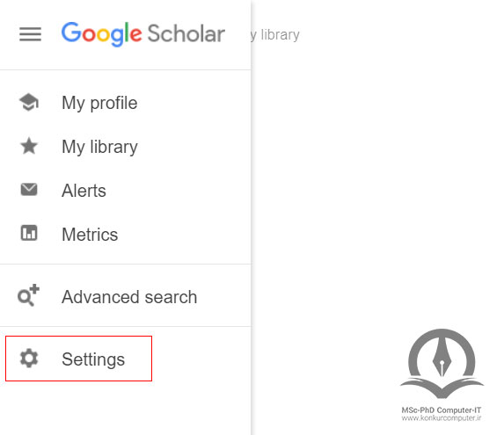Viewport: 504px width, 435px height.
Task: Click the www.konkurcomputer.ir watermark text
Action: point(442,418)
